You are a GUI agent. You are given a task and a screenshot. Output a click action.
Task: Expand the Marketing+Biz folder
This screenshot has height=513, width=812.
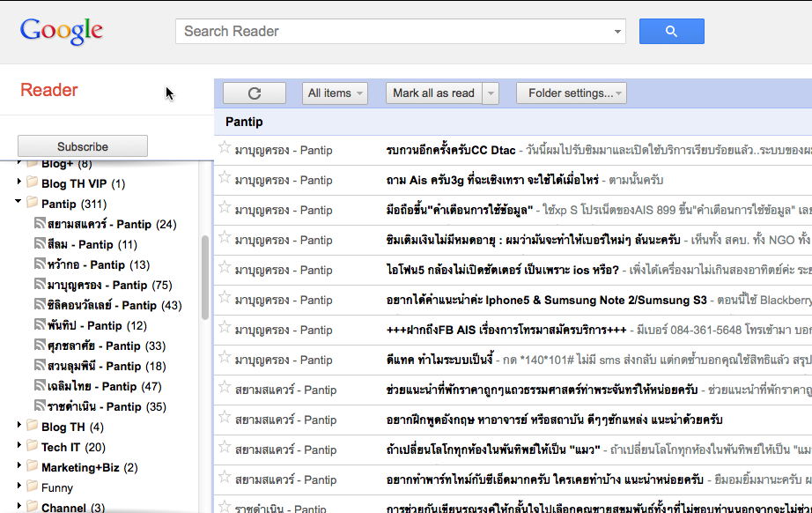point(19,465)
